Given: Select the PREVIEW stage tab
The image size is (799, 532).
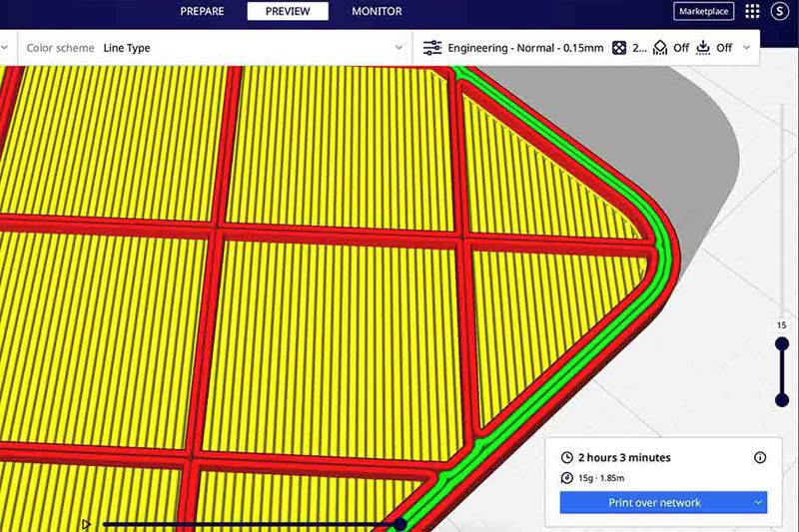Looking at the screenshot, I should 288,11.
